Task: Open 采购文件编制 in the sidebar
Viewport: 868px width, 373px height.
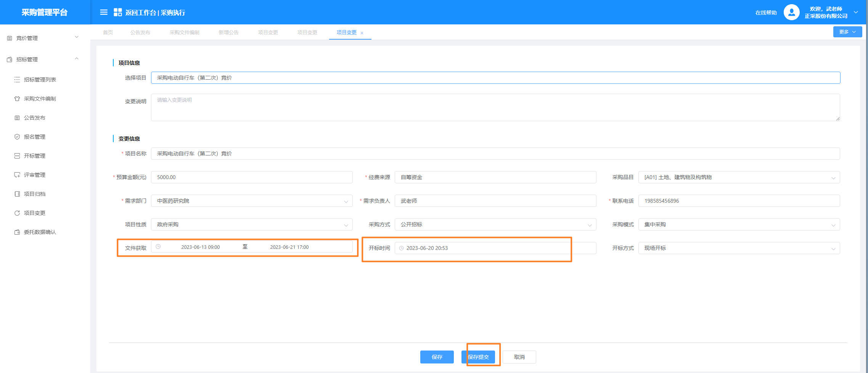Action: 40,99
